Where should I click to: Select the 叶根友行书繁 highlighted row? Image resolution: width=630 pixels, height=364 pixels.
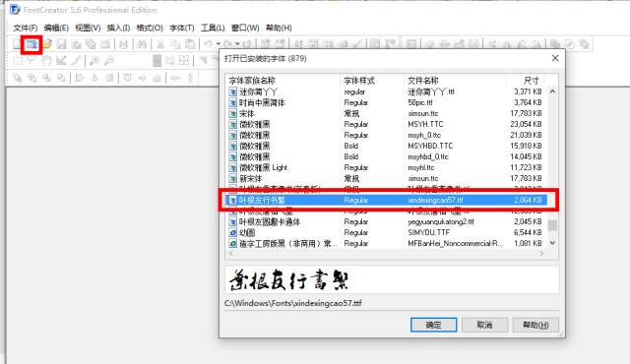point(387,200)
